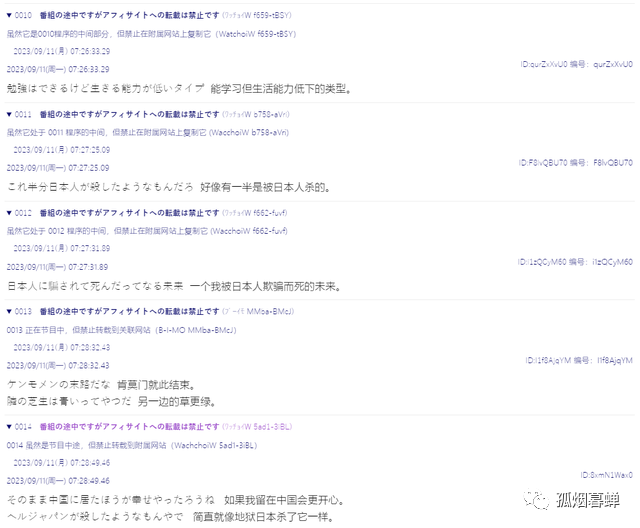Click timestamp 2023/09/11(月) 07:28:32.43
This screenshot has width=640, height=528.
(62, 348)
